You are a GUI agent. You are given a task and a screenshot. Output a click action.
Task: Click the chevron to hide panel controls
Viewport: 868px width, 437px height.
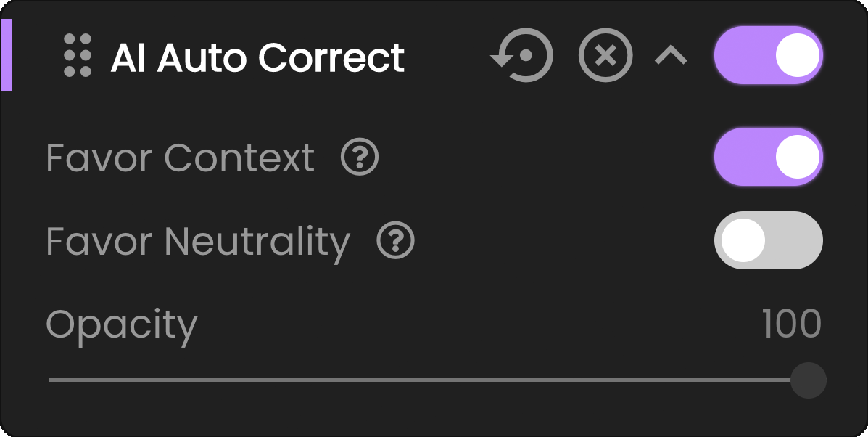click(x=671, y=54)
